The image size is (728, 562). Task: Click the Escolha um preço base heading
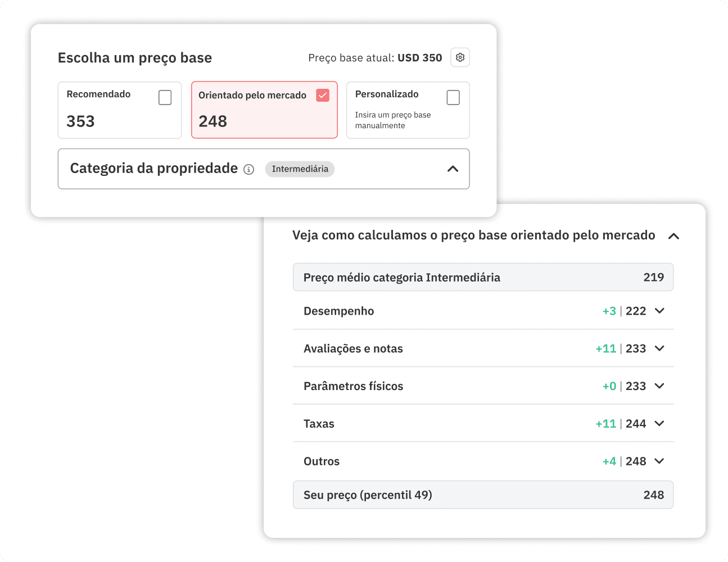click(134, 57)
